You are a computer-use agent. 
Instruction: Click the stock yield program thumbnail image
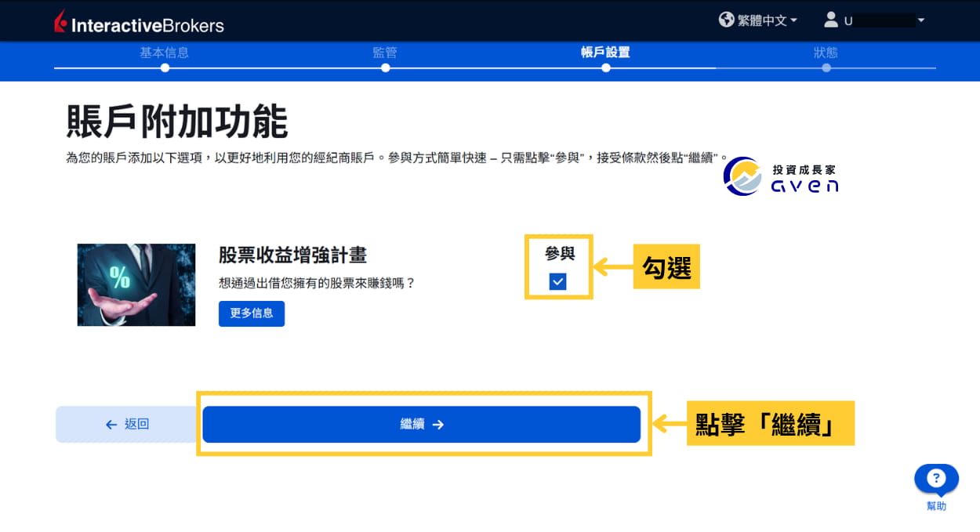136,284
